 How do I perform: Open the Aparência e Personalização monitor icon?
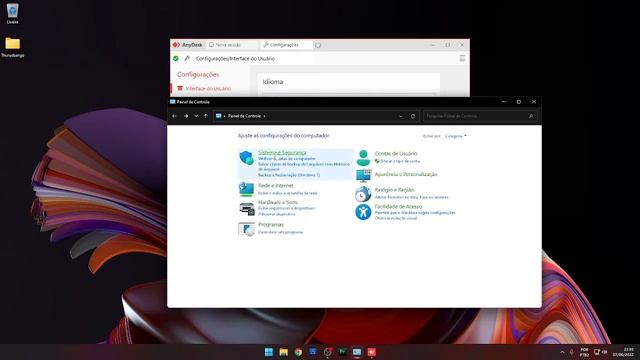[363, 176]
